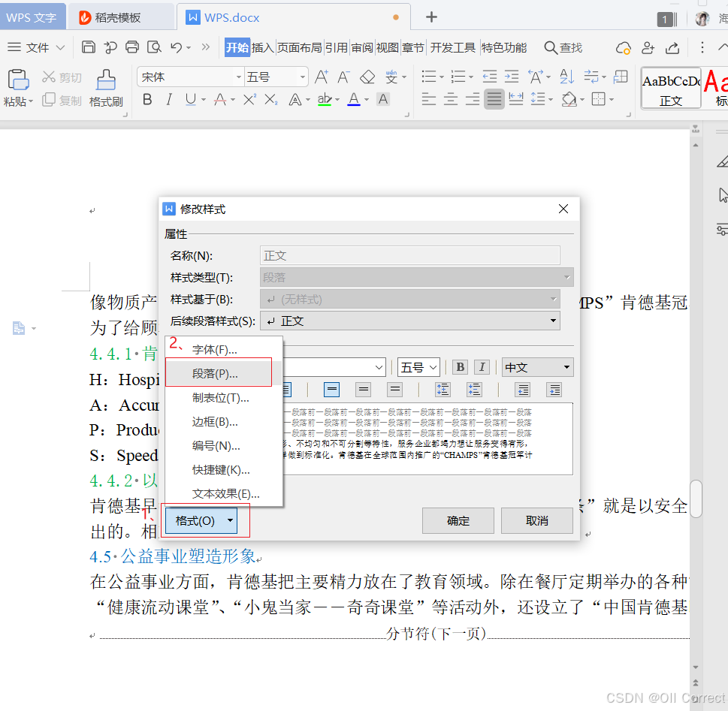Align text left in ribbon
This screenshot has width=728, height=711.
tap(428, 99)
